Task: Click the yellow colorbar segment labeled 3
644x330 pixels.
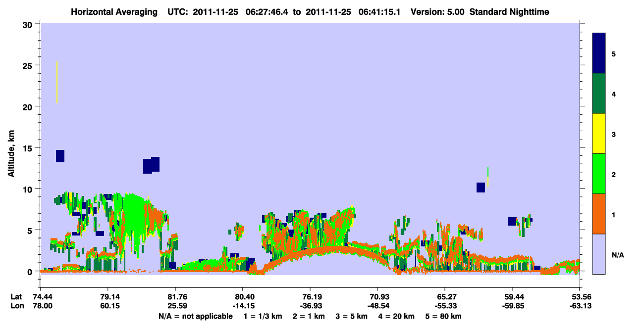Action: tap(599, 134)
